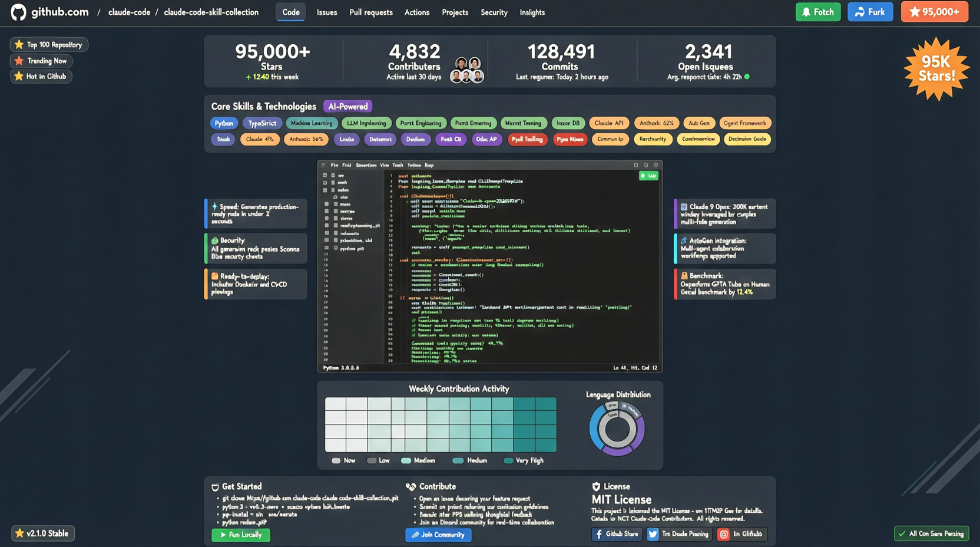Click the 95K Stars starburst badge

(x=936, y=70)
